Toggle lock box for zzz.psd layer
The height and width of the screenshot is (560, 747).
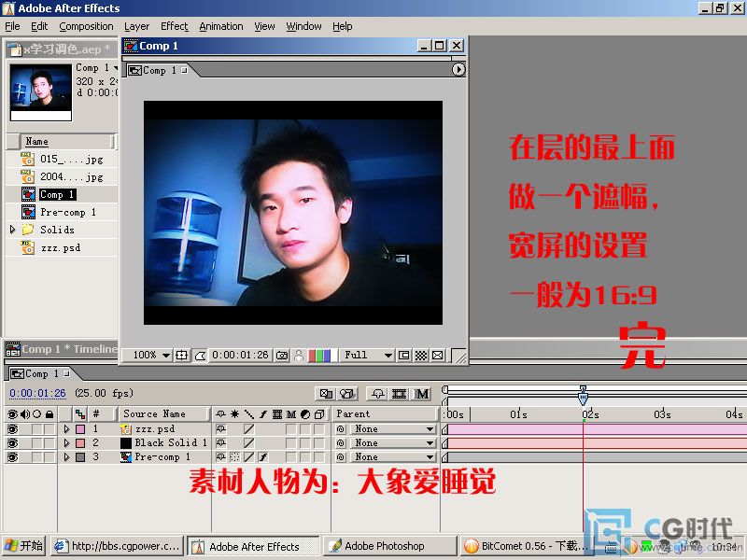(49, 429)
